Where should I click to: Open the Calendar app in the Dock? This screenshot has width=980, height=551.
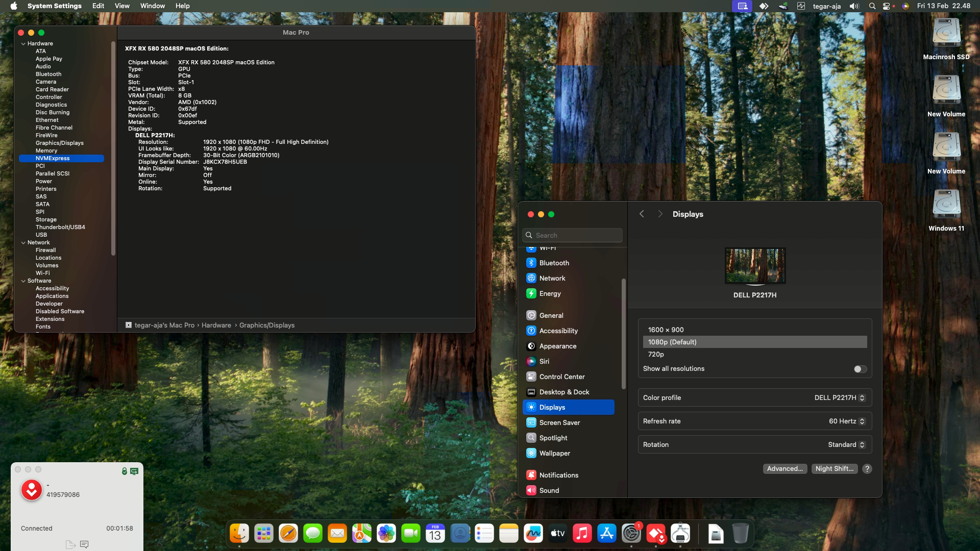point(435,534)
